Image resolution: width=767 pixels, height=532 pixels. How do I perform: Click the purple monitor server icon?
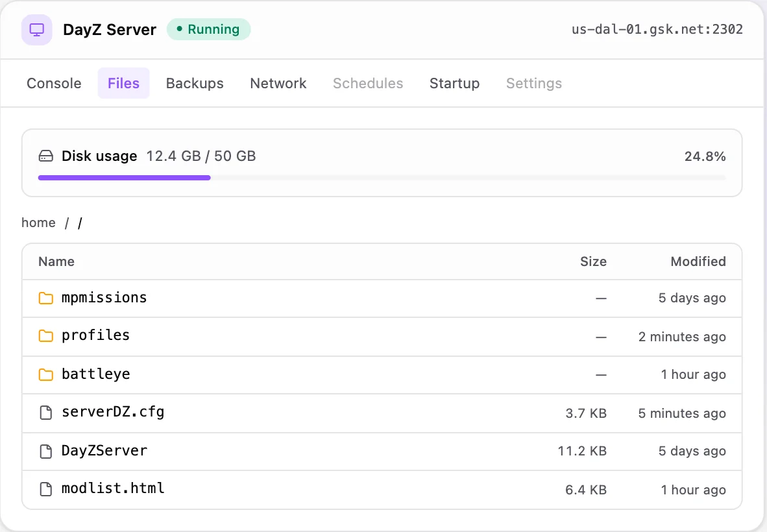click(x=37, y=30)
